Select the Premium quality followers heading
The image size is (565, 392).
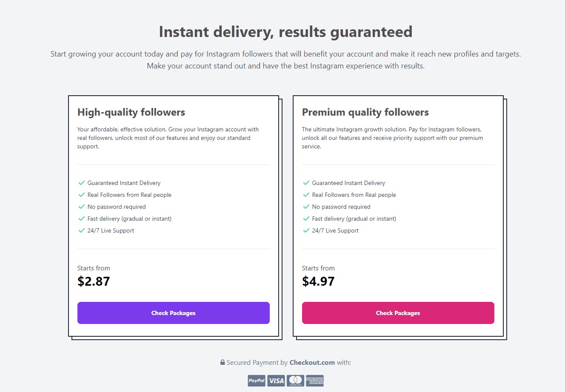[365, 112]
